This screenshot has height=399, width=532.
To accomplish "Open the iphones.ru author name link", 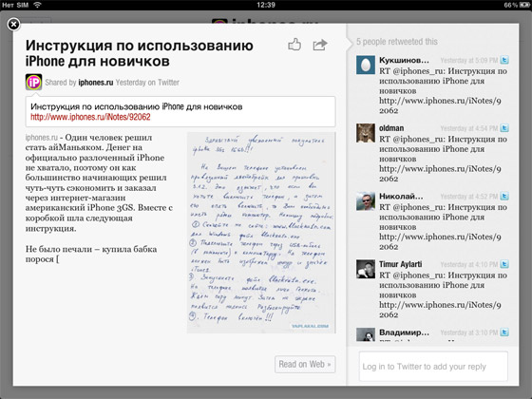I will [96, 83].
